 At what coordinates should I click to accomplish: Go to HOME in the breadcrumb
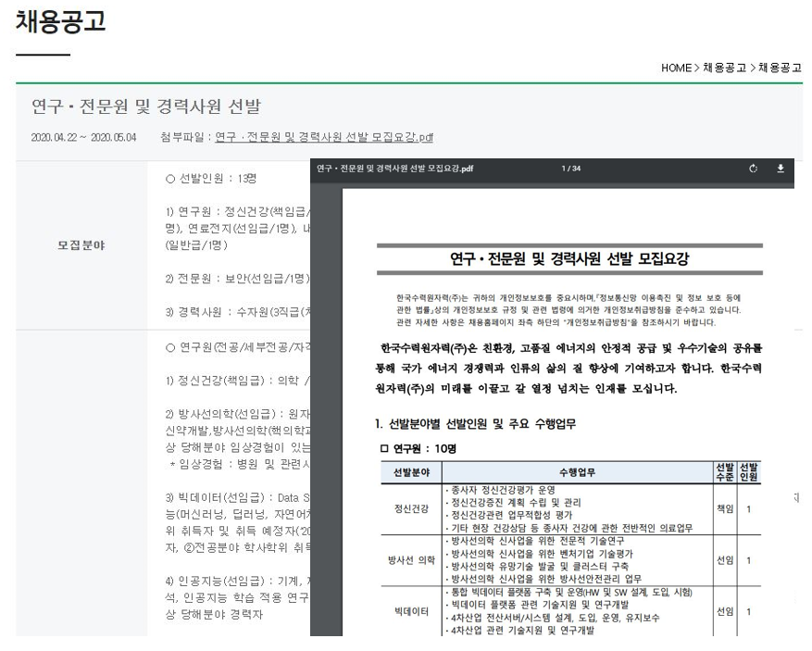tap(676, 68)
